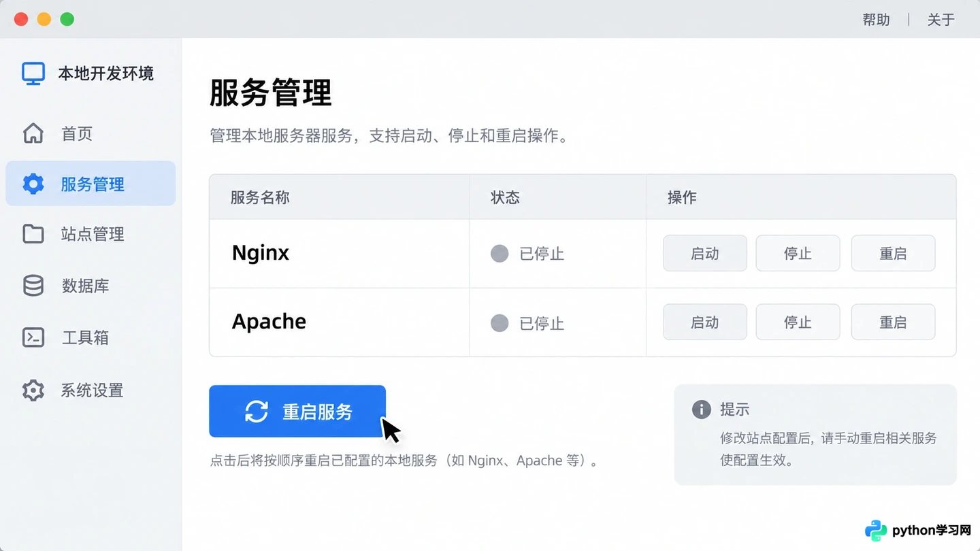Stop Apache with the 停止 button
Image resolution: width=980 pixels, height=551 pixels.
point(798,322)
